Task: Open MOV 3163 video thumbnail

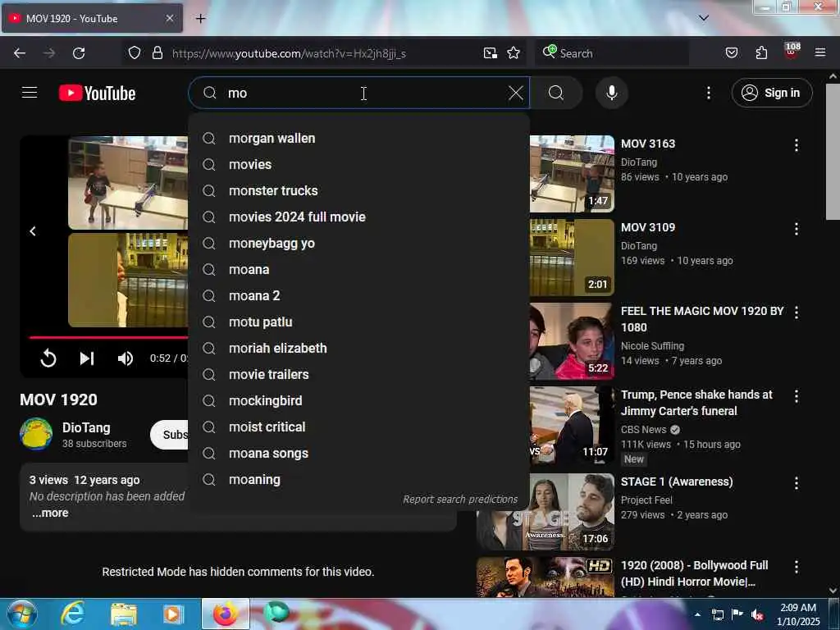Action: coord(572,174)
